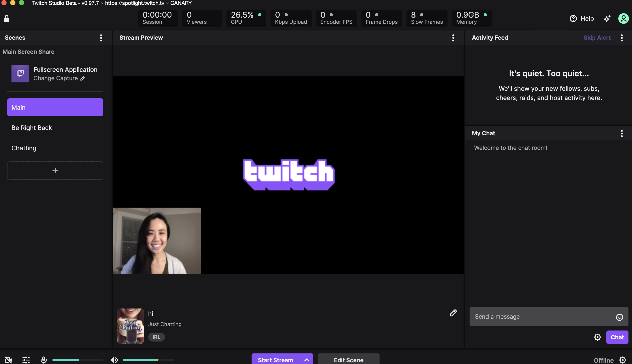This screenshot has height=364, width=632.
Task: Click the microphone icon in bottom bar
Action: point(43,360)
